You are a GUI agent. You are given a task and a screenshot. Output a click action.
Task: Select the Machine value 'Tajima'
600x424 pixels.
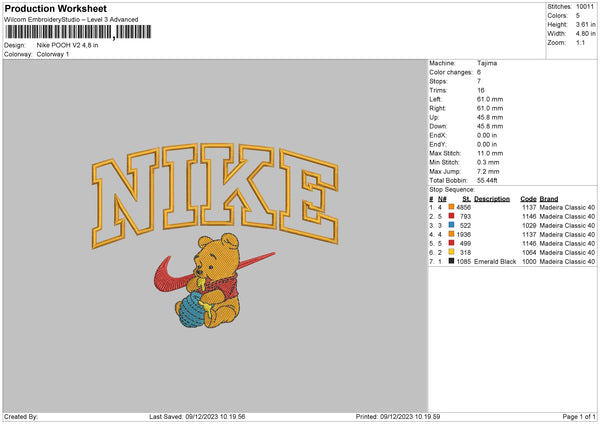point(487,63)
